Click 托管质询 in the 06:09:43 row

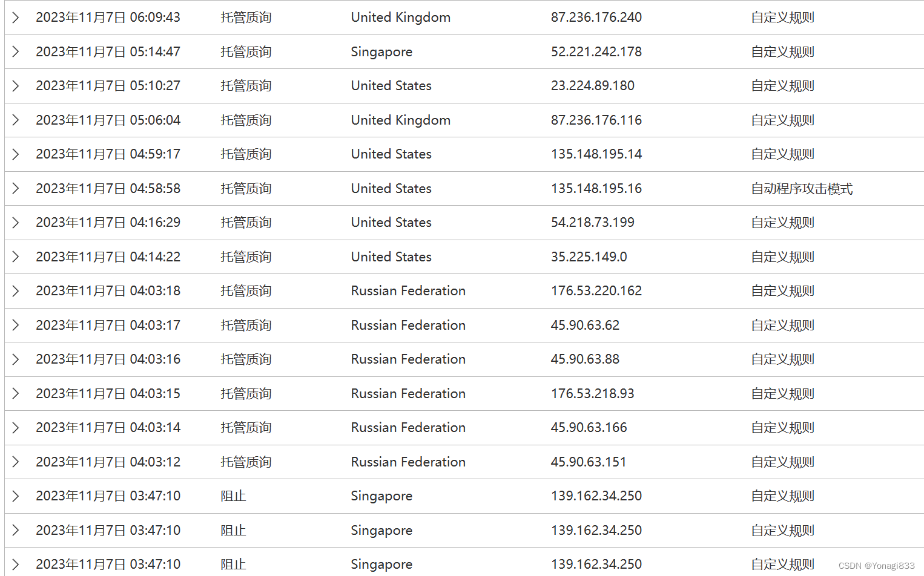[246, 18]
